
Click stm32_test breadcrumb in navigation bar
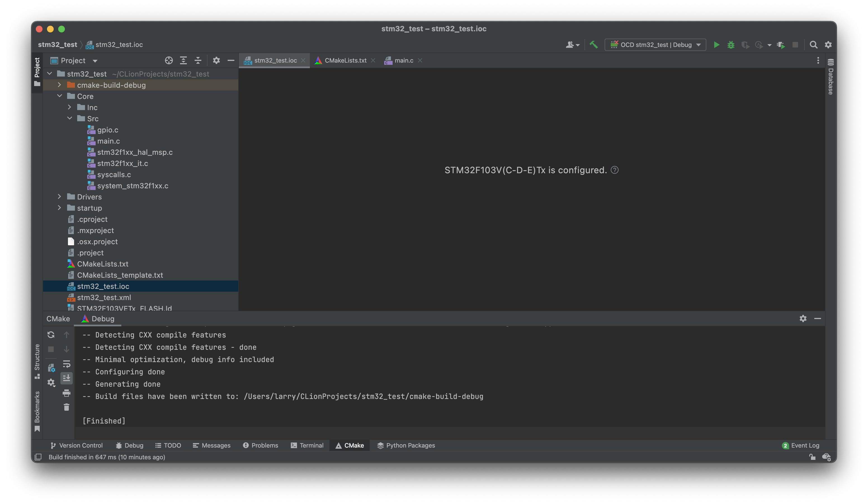(57, 45)
